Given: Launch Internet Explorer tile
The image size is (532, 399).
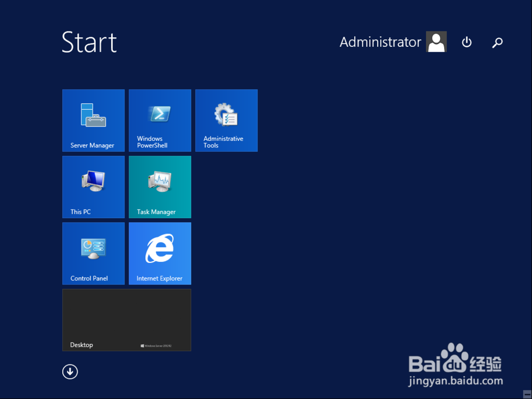Looking at the screenshot, I should point(160,253).
